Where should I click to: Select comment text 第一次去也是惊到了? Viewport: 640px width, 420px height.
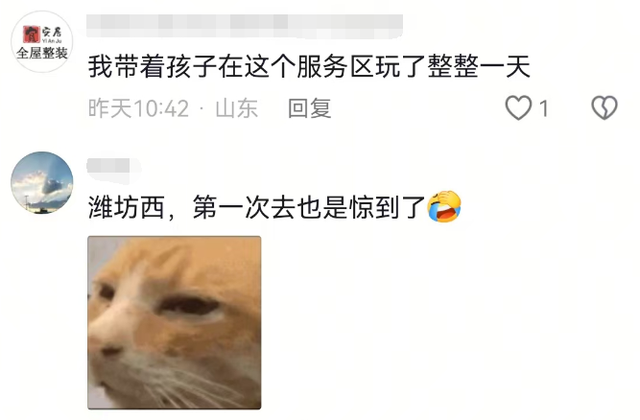[x=309, y=207]
